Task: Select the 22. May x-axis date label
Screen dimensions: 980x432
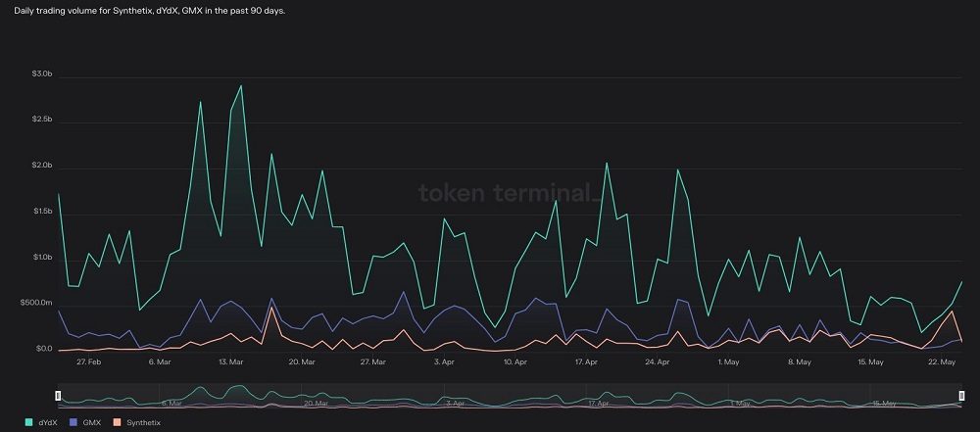Action: point(941,361)
